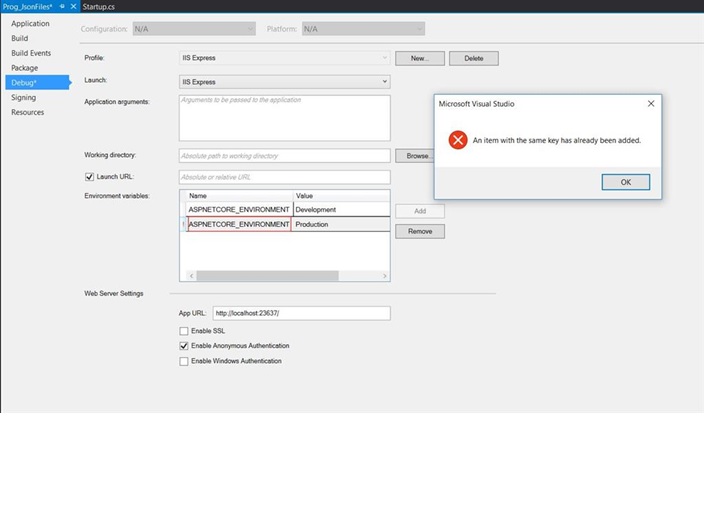Screen dimensions: 720x509
Task: Open the Resources settings page
Action: (x=28, y=112)
